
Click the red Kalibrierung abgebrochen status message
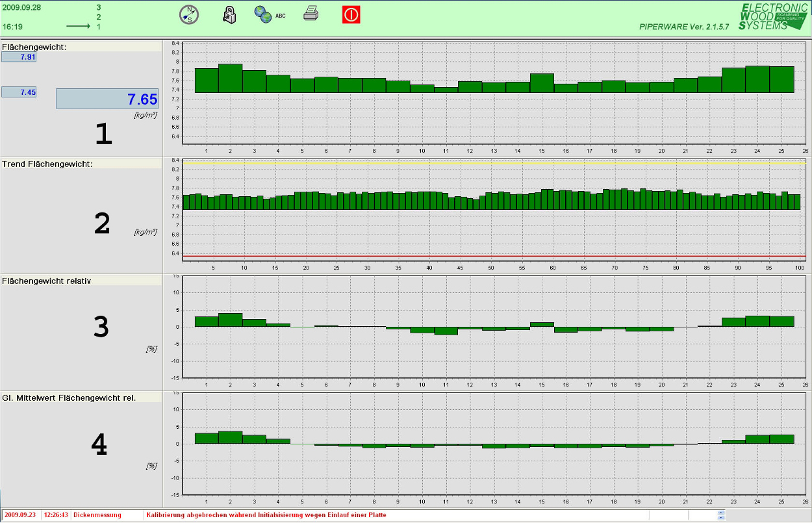coord(266,515)
